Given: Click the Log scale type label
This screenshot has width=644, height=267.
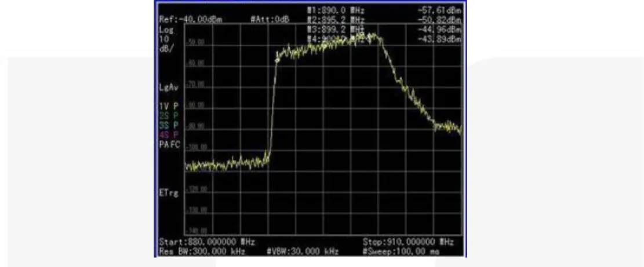Looking at the screenshot, I should coord(166,30).
